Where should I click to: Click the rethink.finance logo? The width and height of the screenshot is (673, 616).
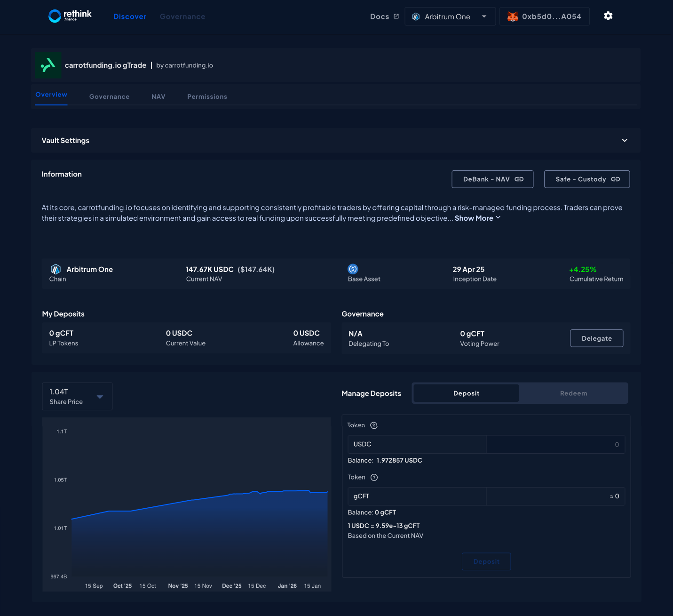(70, 16)
